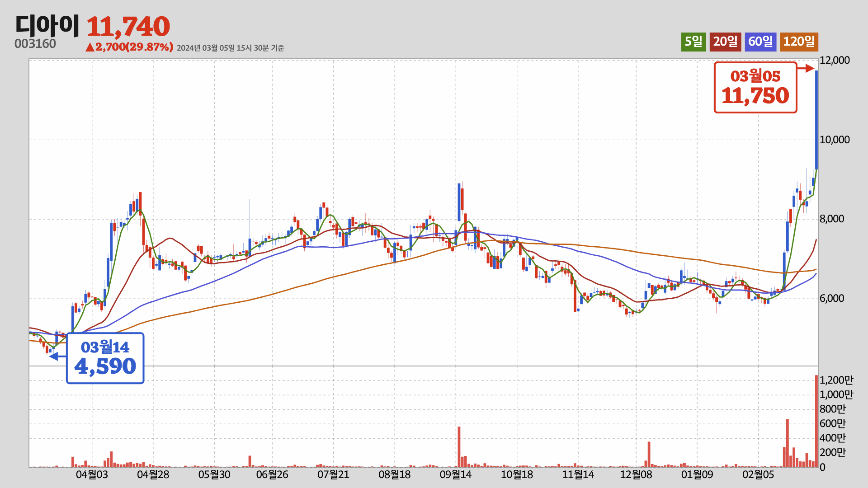Click the 07월21 date axis label
This screenshot has width=868, height=488.
[333, 474]
